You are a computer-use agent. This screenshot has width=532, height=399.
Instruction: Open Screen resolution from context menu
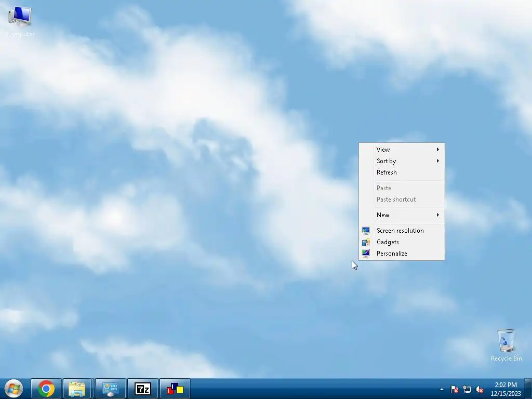pyautogui.click(x=402, y=230)
